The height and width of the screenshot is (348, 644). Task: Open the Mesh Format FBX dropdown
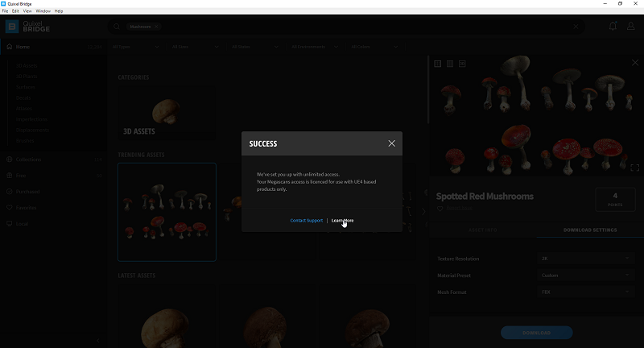coord(586,292)
